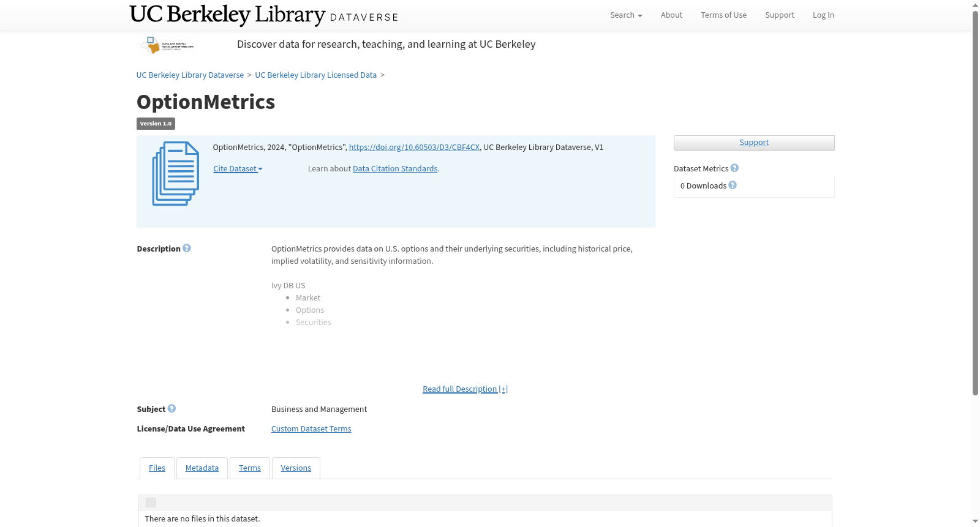Click the page vertical scrollbar
This screenshot has height=527, width=980.
[975, 202]
